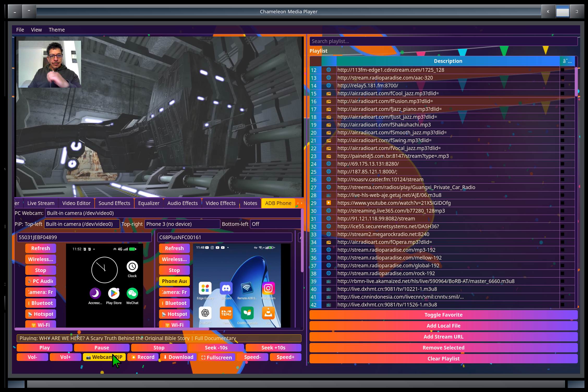Screen dimensions: 588x392
Task: Open Instagram icon in right phone mirror
Action: tap(268, 288)
